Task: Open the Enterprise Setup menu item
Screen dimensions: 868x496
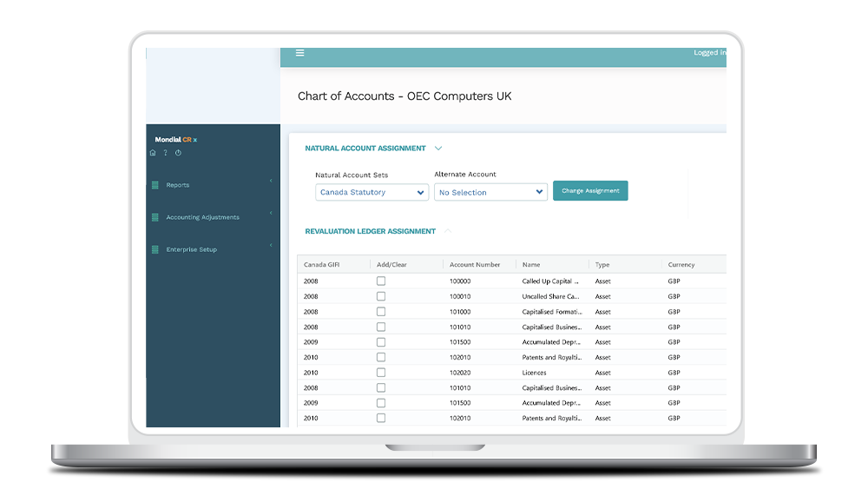Action: pyautogui.click(x=191, y=249)
